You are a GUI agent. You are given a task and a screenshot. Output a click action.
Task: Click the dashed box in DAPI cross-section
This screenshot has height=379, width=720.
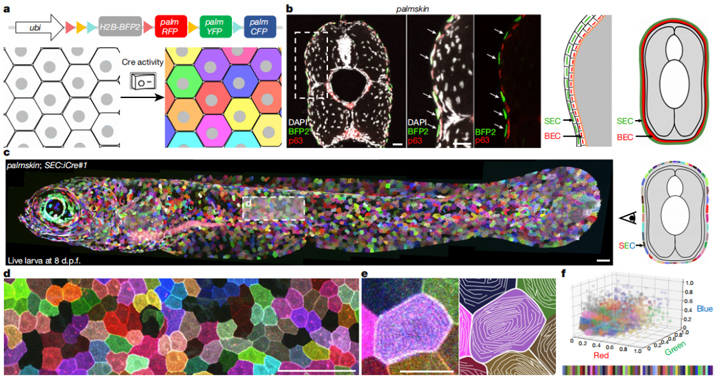(x=311, y=65)
